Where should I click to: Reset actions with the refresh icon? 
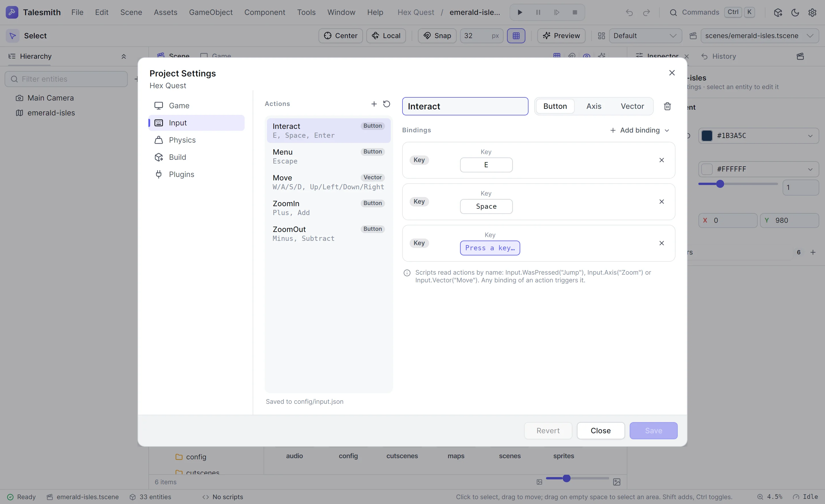pyautogui.click(x=386, y=104)
